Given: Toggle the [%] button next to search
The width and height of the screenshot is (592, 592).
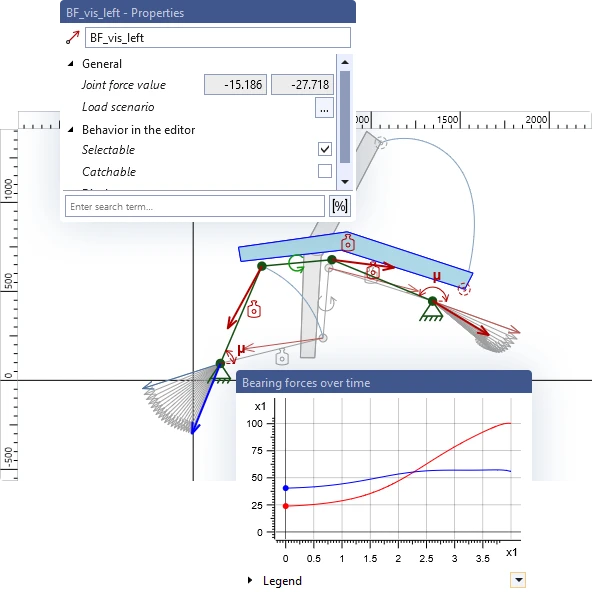Looking at the screenshot, I should tap(339, 206).
